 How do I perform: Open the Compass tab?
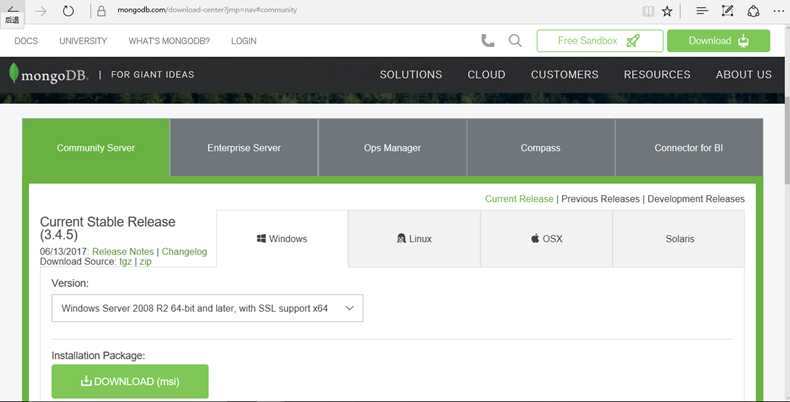click(541, 148)
